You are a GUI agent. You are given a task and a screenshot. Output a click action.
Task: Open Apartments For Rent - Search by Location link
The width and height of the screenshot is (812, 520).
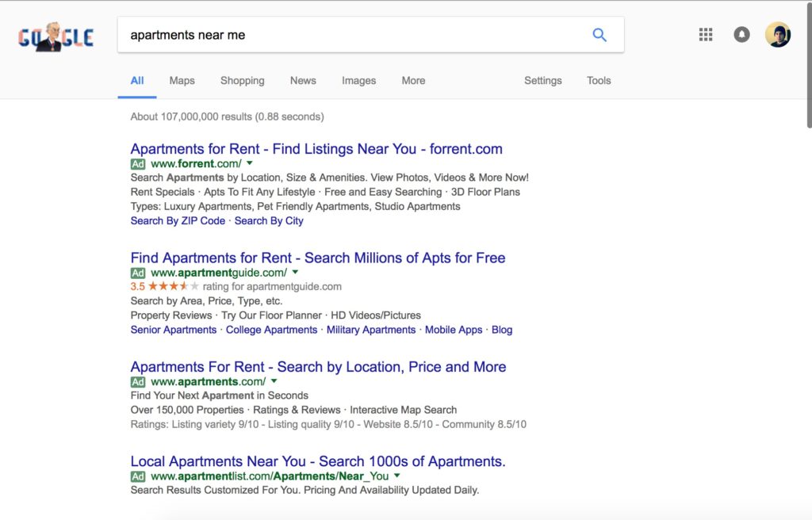[319, 367]
